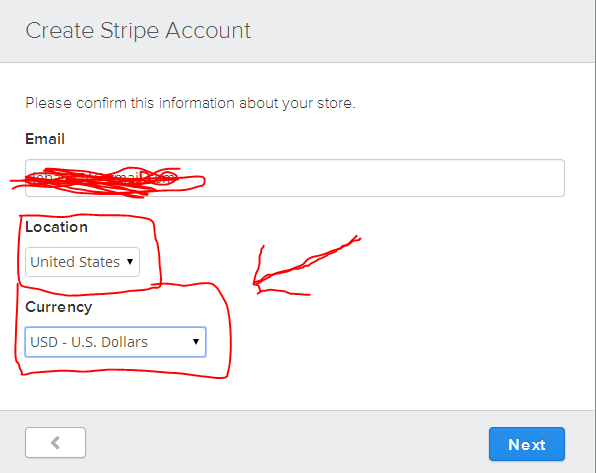
Task: Click the back chevron icon
Action: (x=55, y=442)
